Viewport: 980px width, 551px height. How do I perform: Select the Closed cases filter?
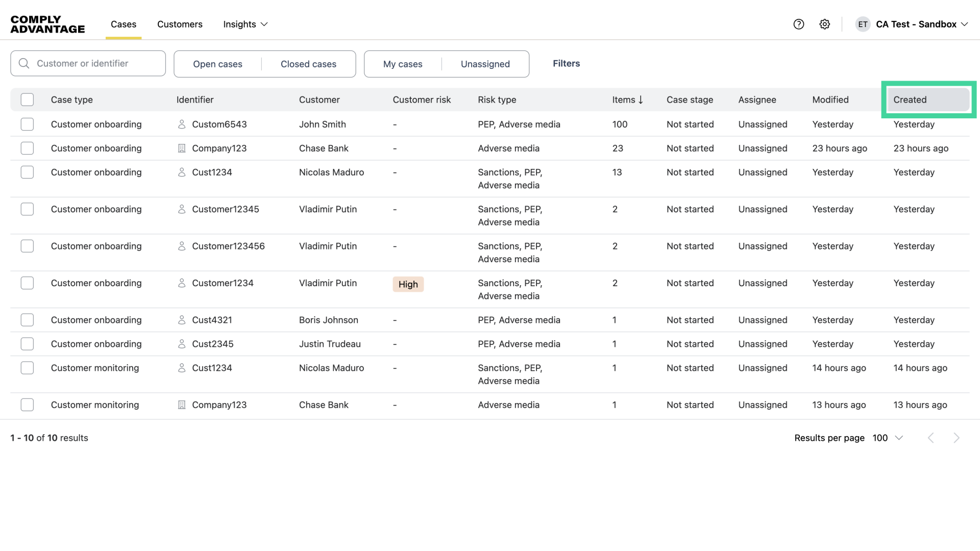tap(308, 64)
